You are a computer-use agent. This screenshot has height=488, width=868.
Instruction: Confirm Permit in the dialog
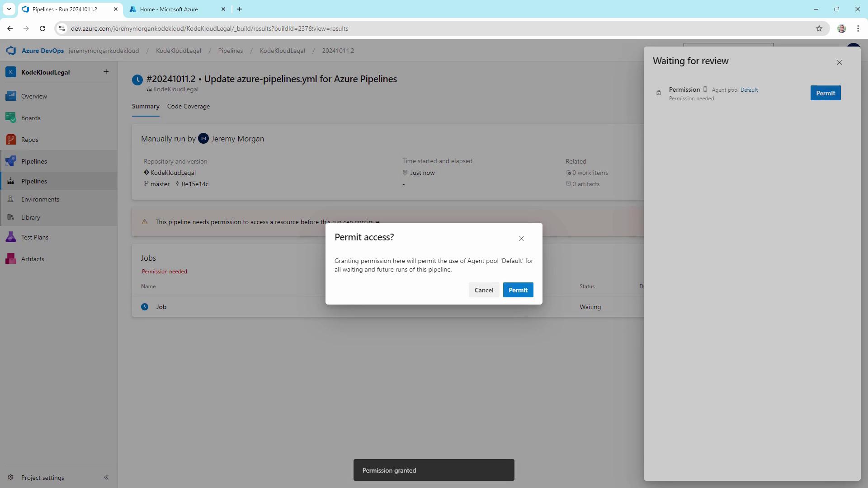click(x=518, y=290)
